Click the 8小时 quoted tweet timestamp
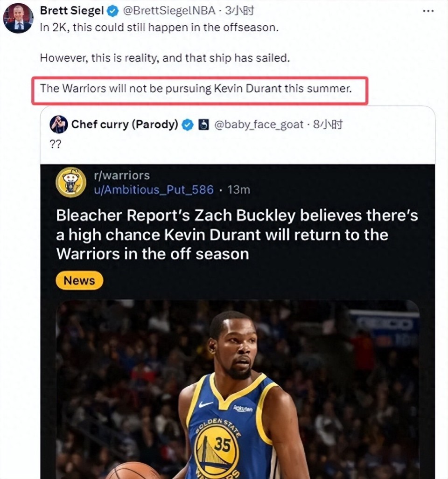 click(x=328, y=125)
